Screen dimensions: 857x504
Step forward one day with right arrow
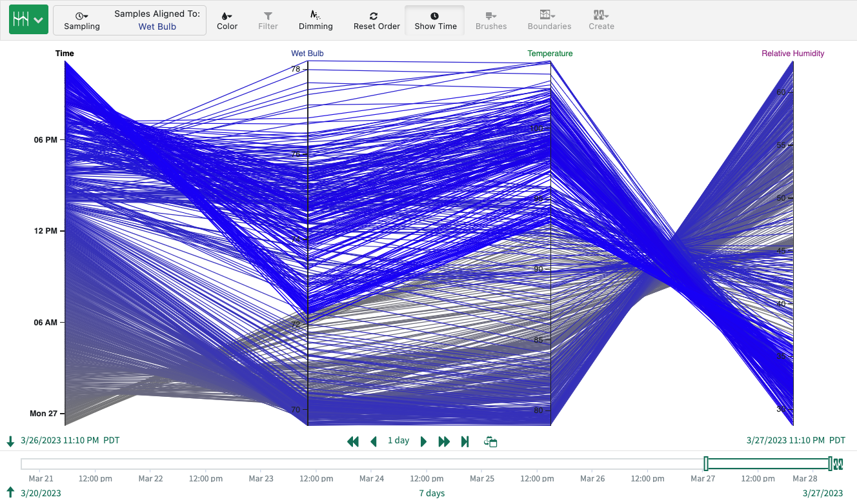point(423,441)
